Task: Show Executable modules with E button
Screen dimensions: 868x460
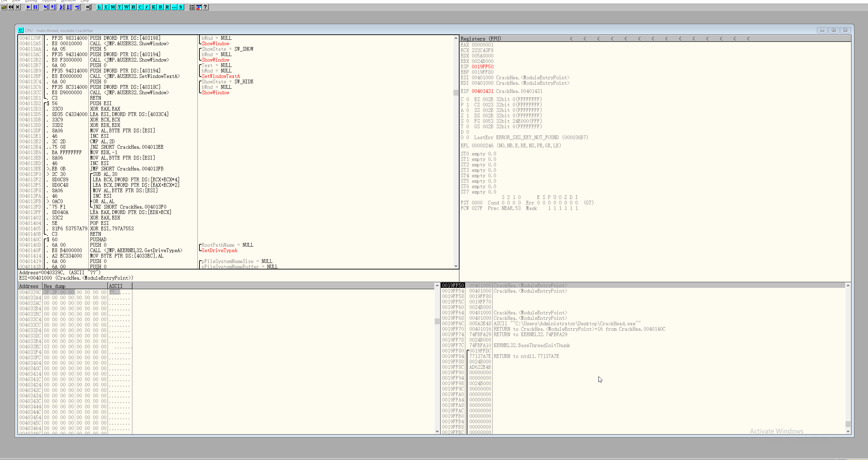Action: tap(106, 7)
